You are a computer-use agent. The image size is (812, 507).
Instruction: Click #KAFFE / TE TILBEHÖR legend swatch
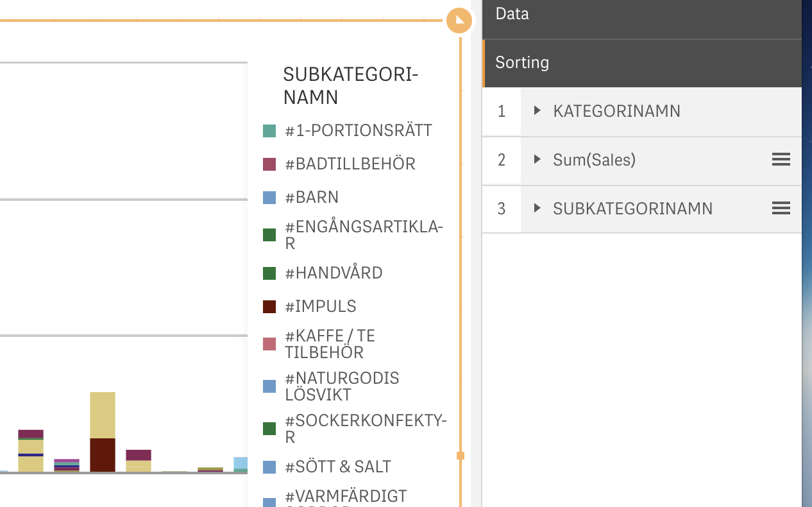pyautogui.click(x=269, y=344)
